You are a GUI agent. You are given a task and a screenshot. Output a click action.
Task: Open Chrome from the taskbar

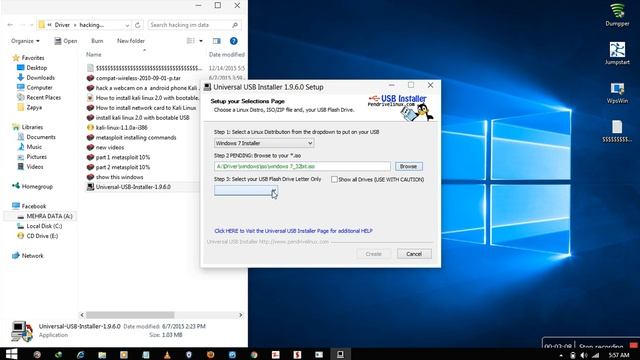click(254, 355)
